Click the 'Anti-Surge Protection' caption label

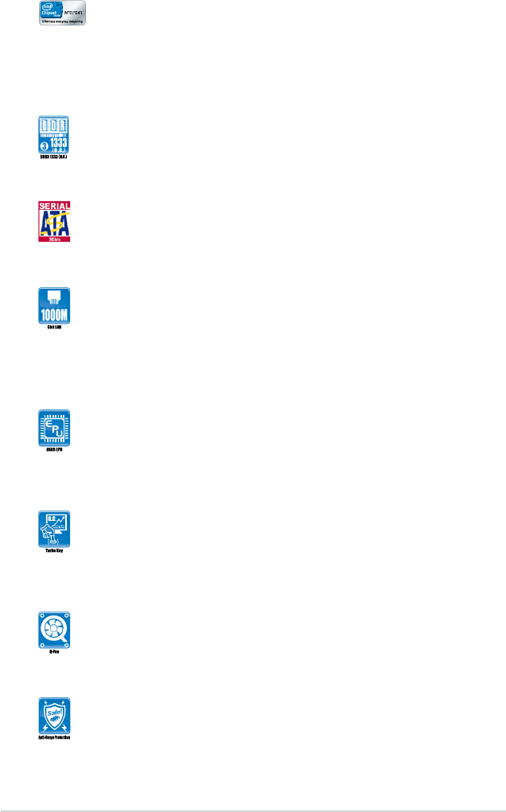tap(54, 737)
